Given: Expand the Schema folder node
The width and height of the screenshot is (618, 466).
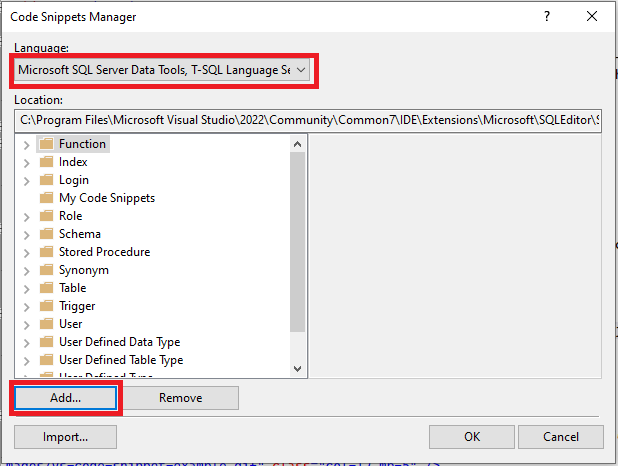Looking at the screenshot, I should [26, 235].
